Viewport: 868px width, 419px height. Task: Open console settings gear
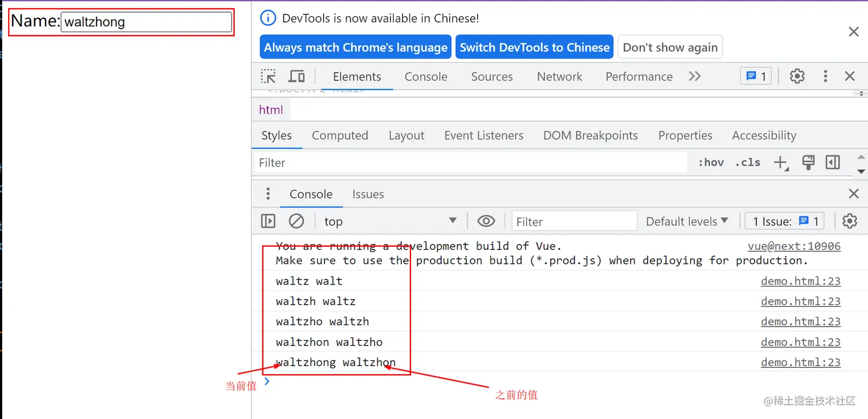pos(850,221)
